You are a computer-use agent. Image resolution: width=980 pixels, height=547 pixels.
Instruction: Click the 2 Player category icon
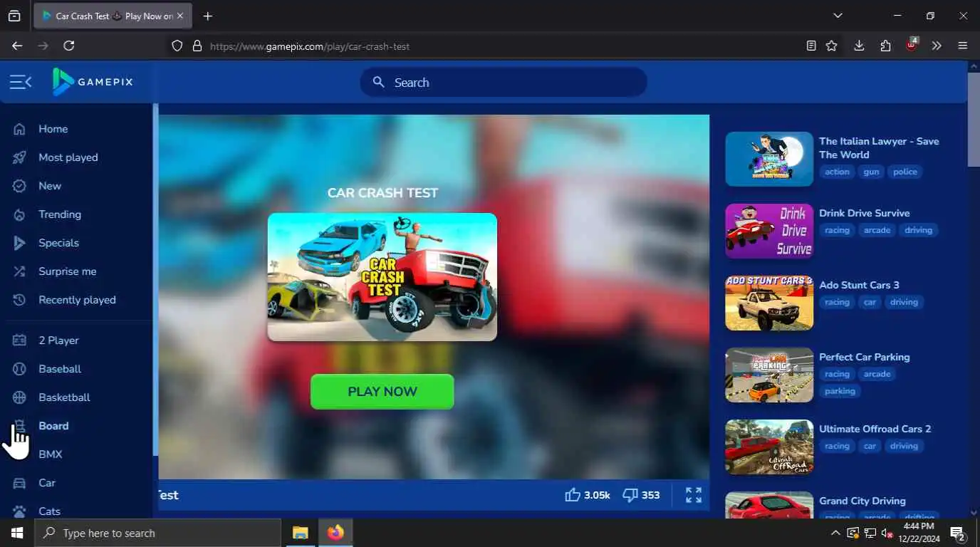tap(19, 340)
